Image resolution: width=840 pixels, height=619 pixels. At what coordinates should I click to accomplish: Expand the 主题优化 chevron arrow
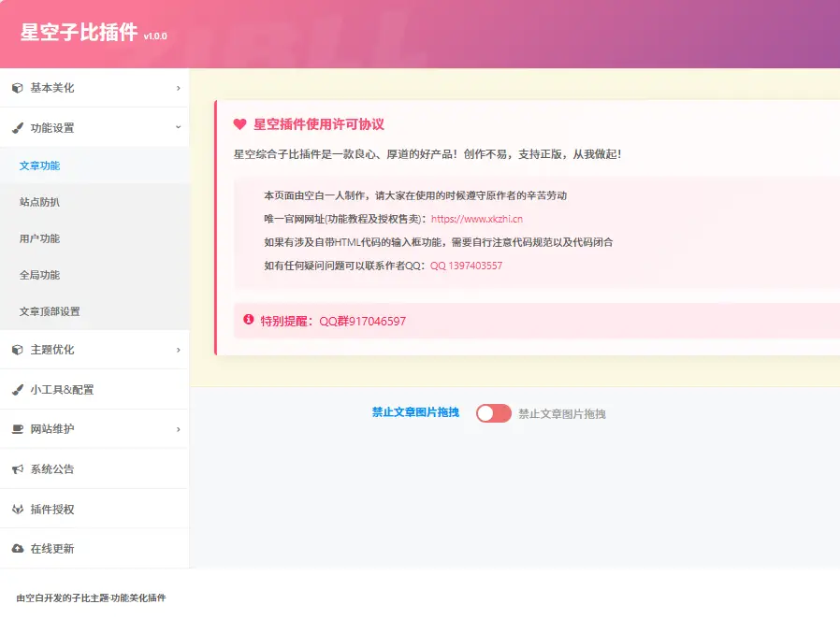[178, 350]
